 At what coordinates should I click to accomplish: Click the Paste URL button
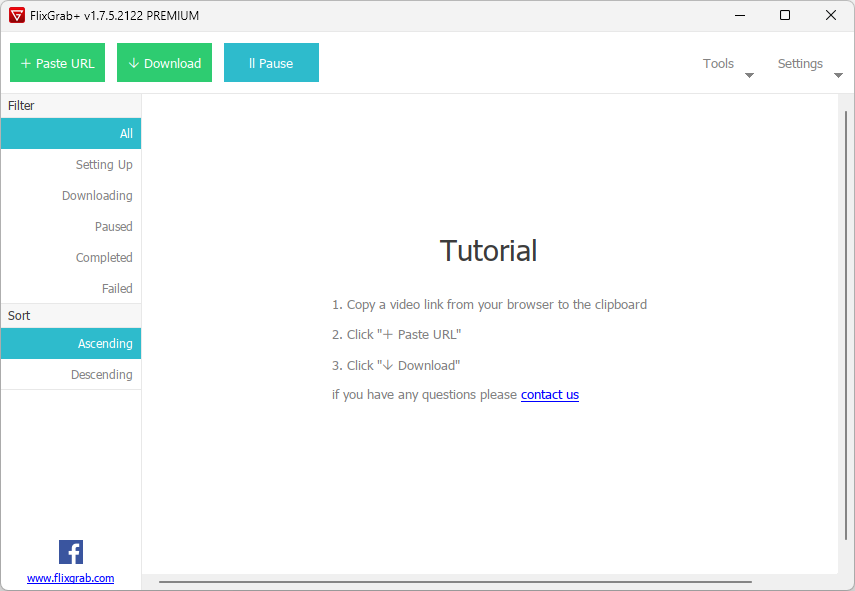[57, 63]
